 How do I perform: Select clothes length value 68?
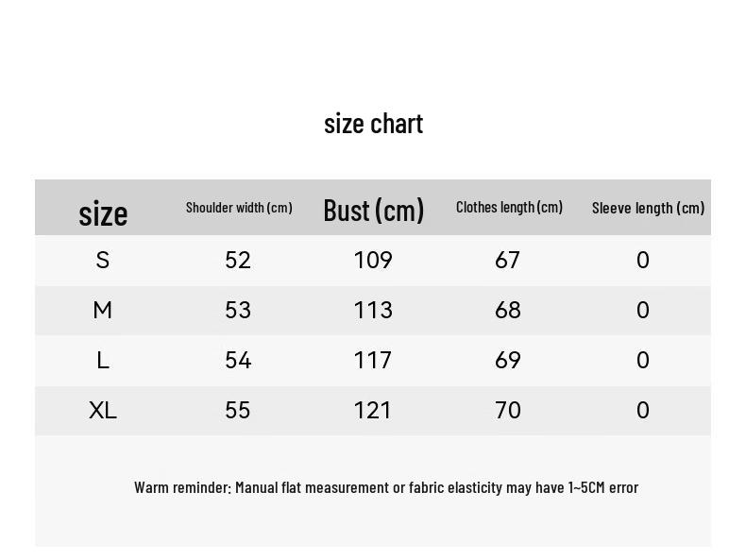pyautogui.click(x=508, y=310)
